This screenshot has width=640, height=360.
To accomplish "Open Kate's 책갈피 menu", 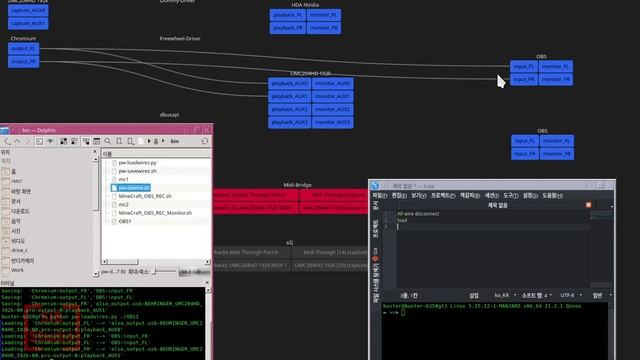I will 471,196.
